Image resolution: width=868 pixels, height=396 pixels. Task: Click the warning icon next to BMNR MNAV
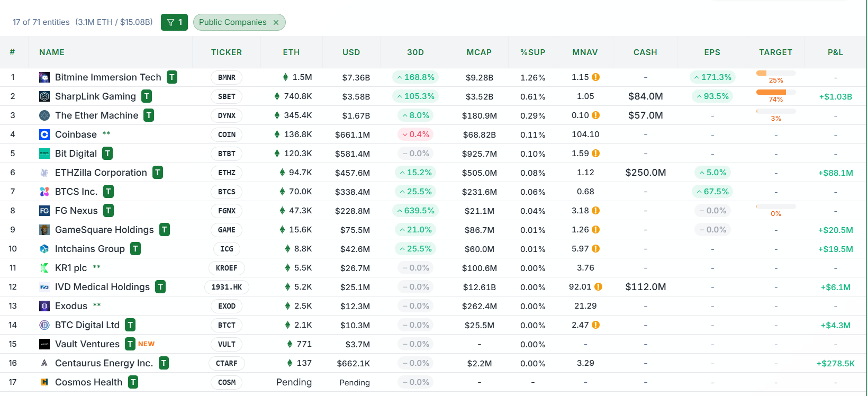pyautogui.click(x=596, y=77)
